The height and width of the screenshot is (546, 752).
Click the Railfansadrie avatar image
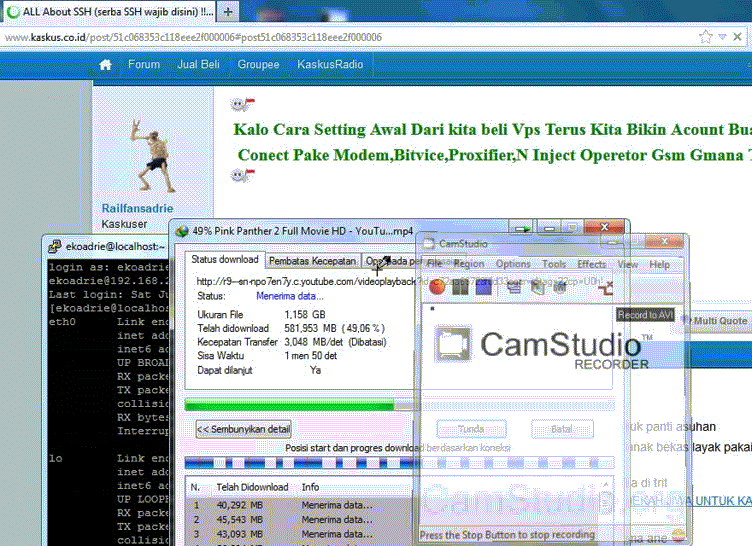(152, 155)
